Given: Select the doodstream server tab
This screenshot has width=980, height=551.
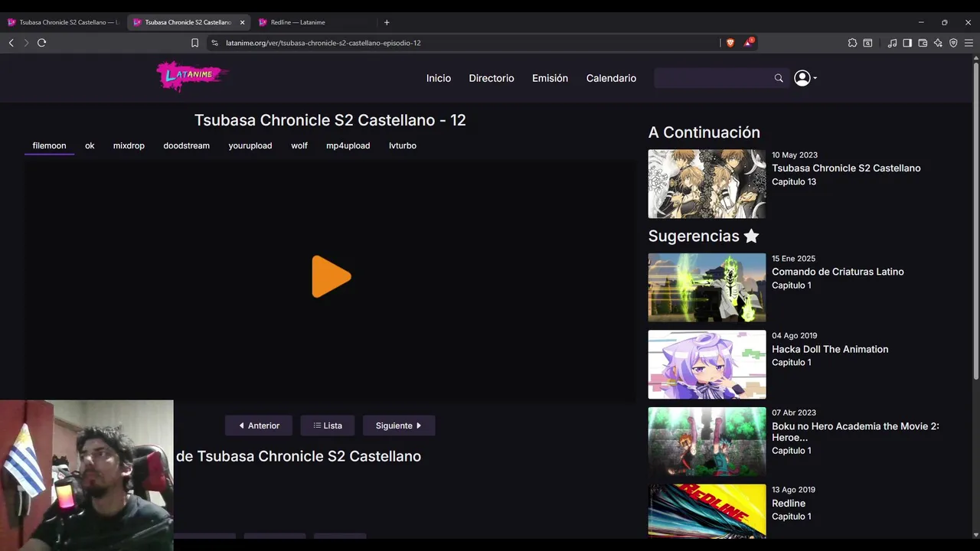Looking at the screenshot, I should click(186, 145).
